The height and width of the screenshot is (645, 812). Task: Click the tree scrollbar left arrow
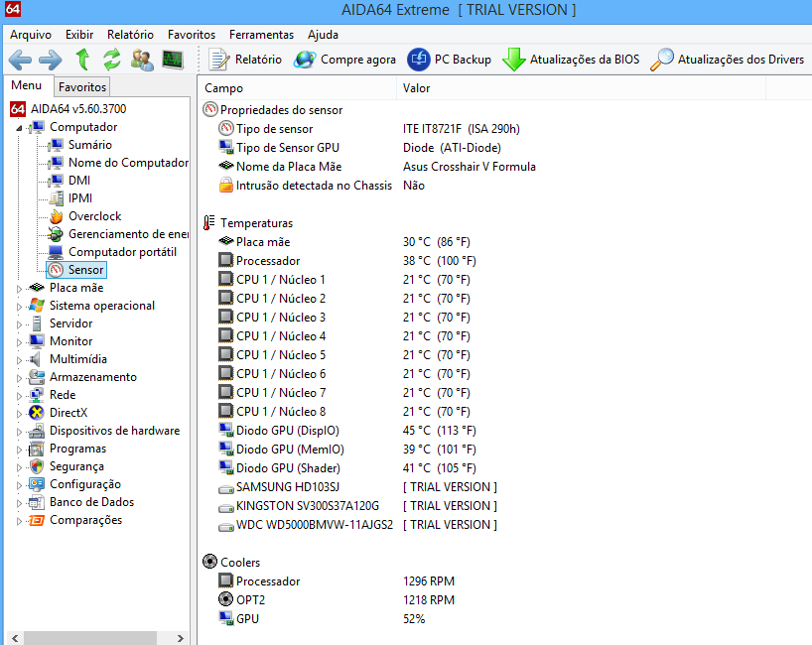[x=15, y=638]
